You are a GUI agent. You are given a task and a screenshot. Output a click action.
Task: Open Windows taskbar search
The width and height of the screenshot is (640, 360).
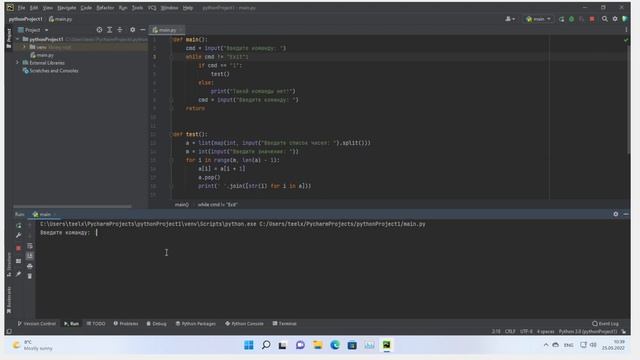tap(266, 345)
